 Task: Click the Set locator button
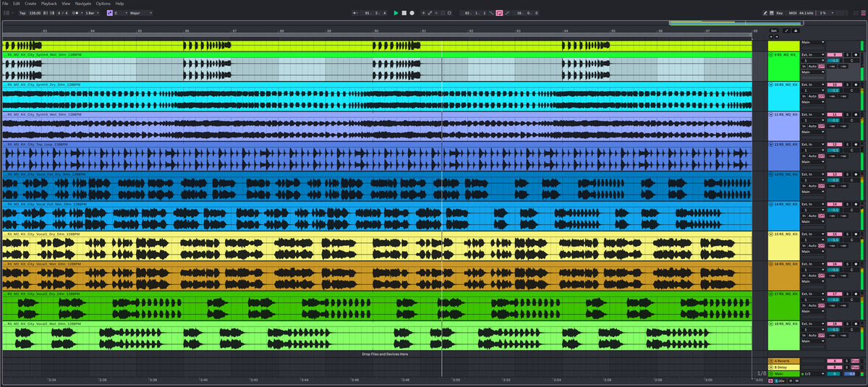coord(774,30)
